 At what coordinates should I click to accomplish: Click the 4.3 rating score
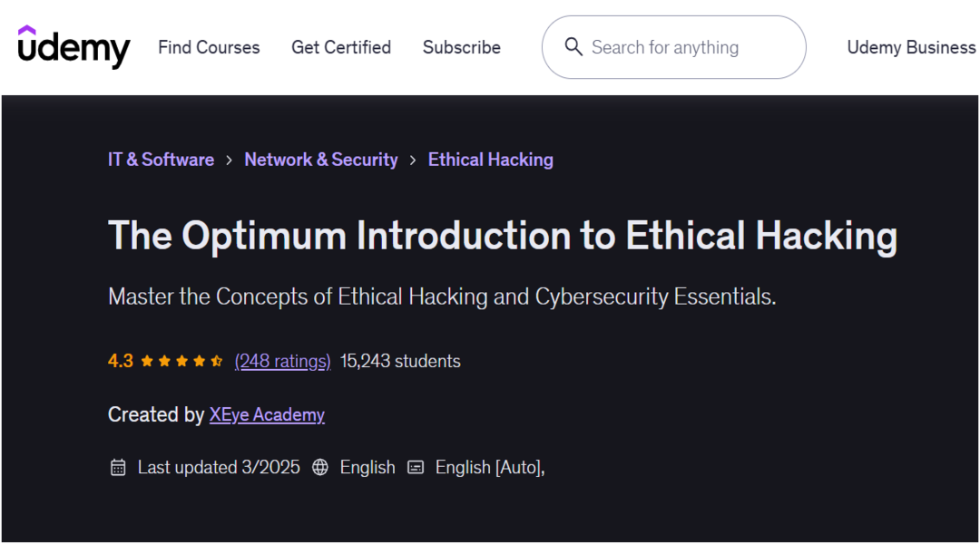click(121, 361)
